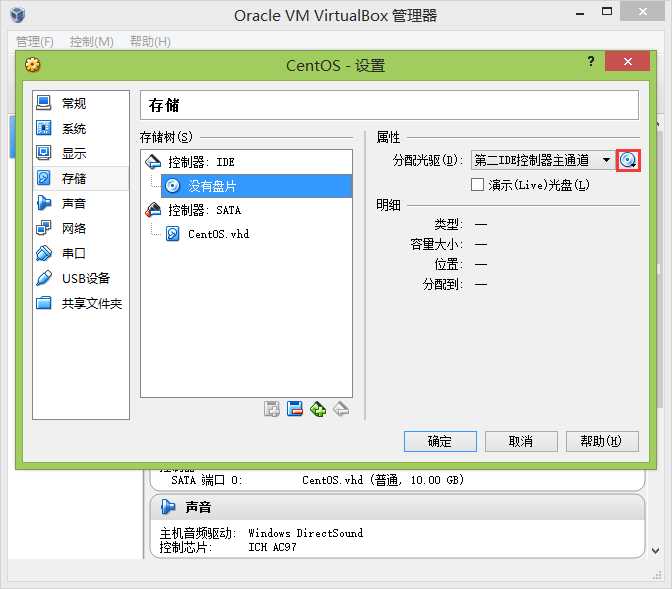
Task: Click the IDE controller icon
Action: (153, 162)
